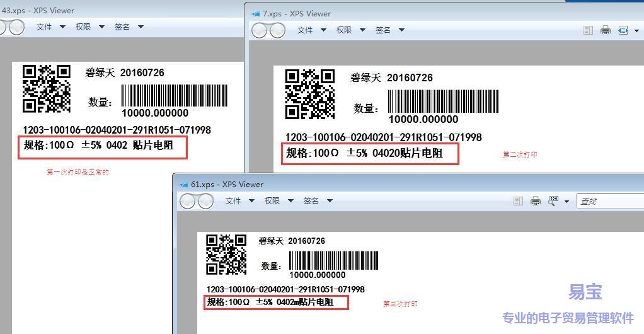Expand the 文件 dropdown arrow in 61.xps
Screen dimensions: 644x334
coord(251,201)
